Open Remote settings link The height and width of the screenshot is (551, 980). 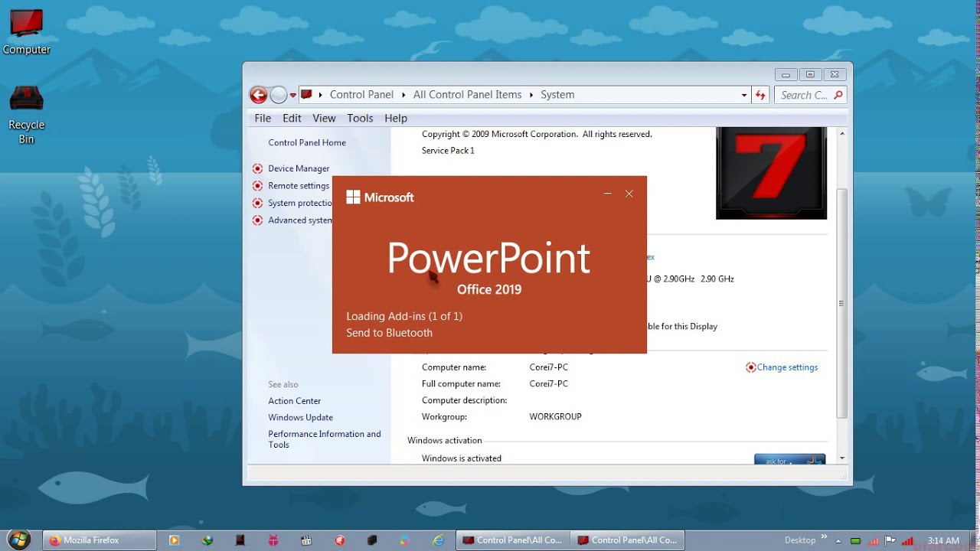pos(299,186)
